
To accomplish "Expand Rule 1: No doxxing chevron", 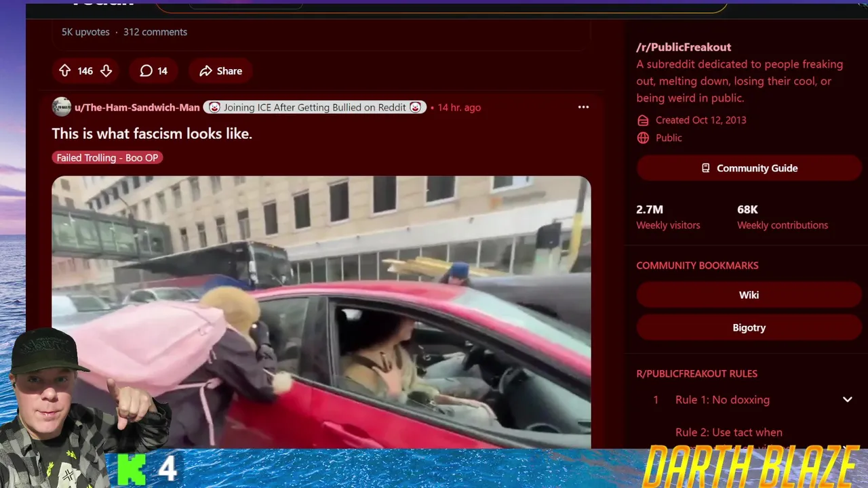I will [847, 399].
